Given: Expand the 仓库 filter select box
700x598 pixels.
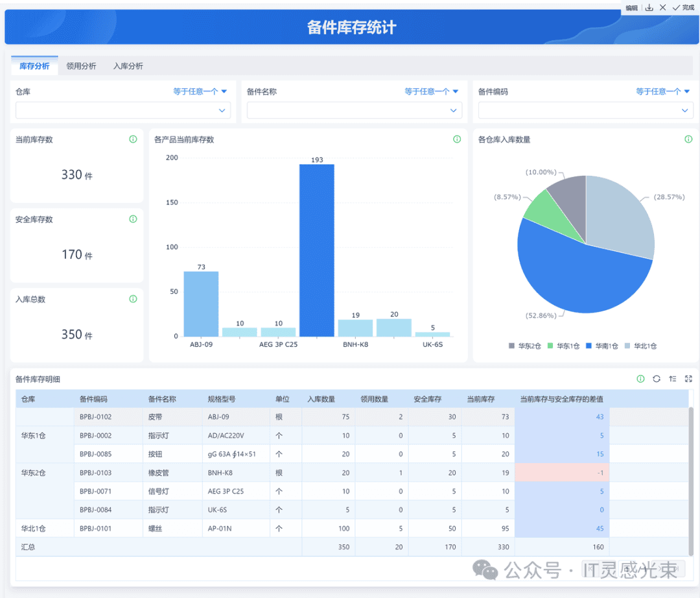Looking at the screenshot, I should coord(122,110).
